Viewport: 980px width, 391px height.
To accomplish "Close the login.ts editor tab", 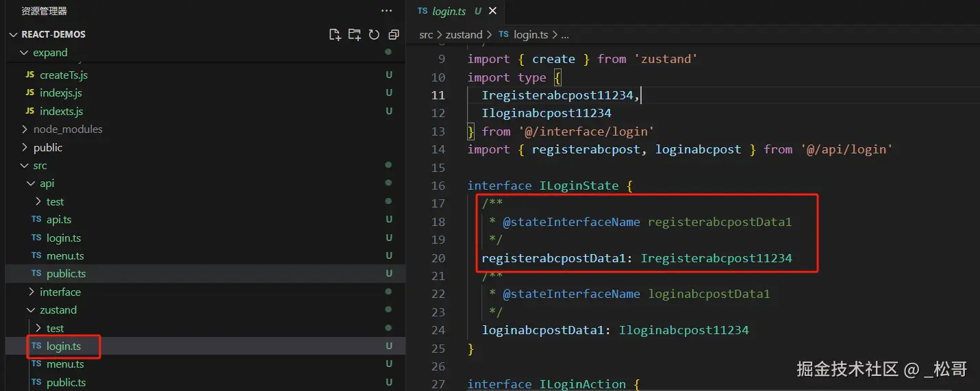I will (492, 11).
